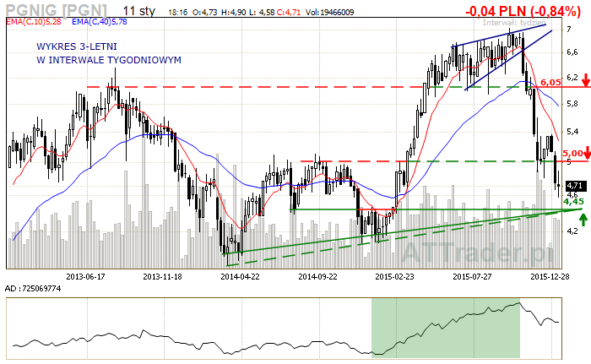Click the volume value Vol:19466009

[330, 13]
